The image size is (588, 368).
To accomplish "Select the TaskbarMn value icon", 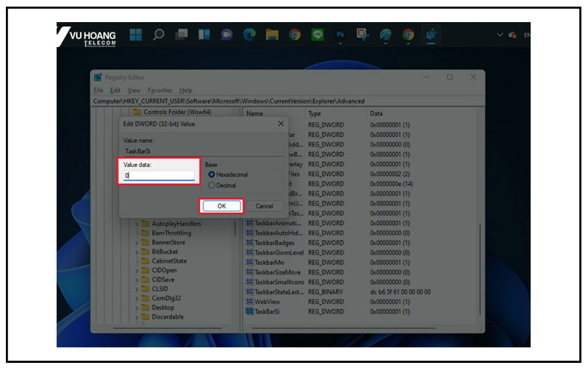I will coord(249,262).
